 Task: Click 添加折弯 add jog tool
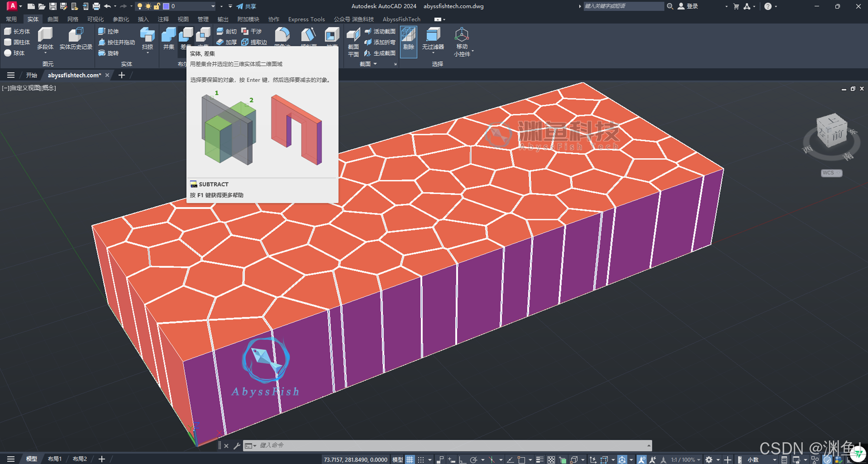(x=380, y=42)
